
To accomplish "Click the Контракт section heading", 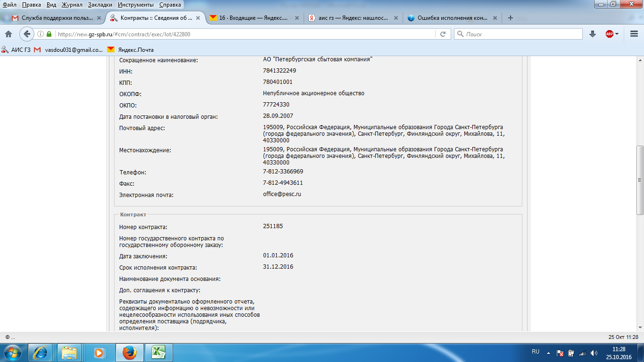I will (133, 214).
